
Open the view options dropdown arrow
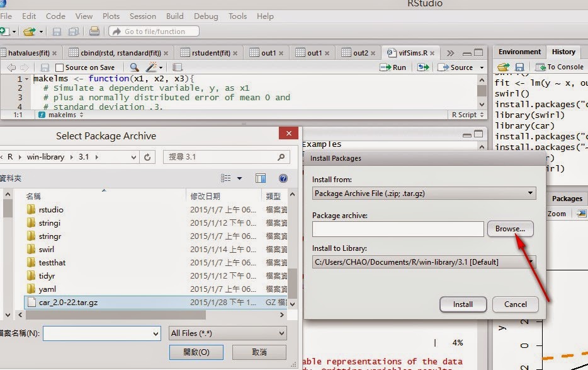[239, 178]
